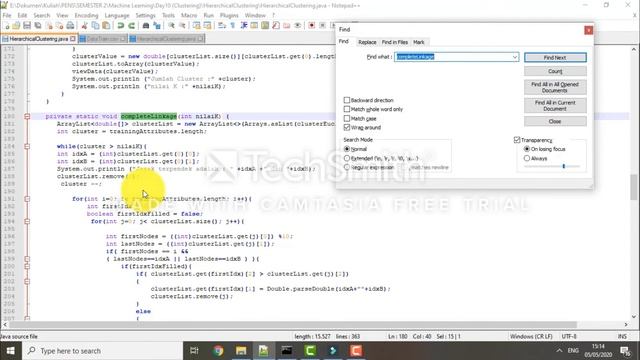
Task: Collapse the inner for loop fold at line 194
Action: [x=27, y=221]
